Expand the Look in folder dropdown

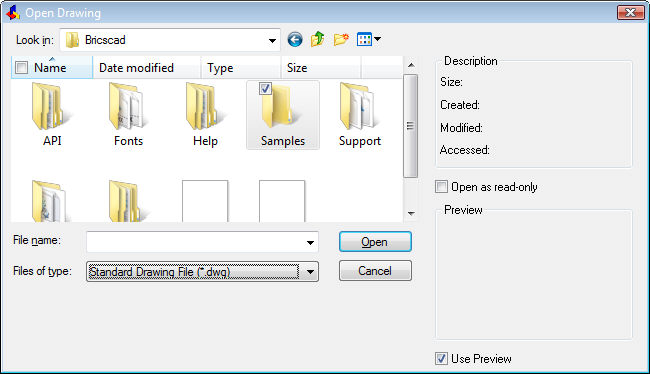pyautogui.click(x=272, y=40)
